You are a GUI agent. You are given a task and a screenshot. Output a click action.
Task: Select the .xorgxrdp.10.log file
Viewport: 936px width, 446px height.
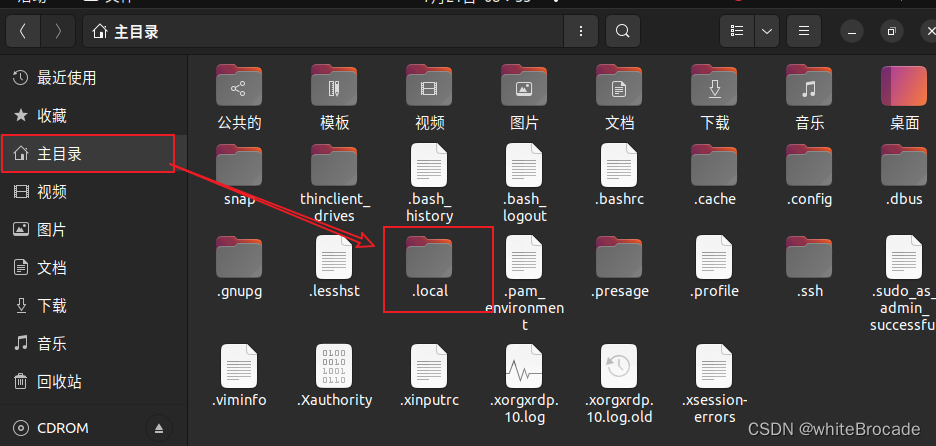524,366
